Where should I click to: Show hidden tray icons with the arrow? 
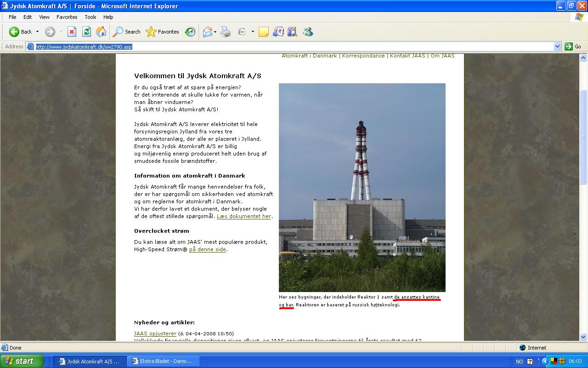click(x=545, y=361)
